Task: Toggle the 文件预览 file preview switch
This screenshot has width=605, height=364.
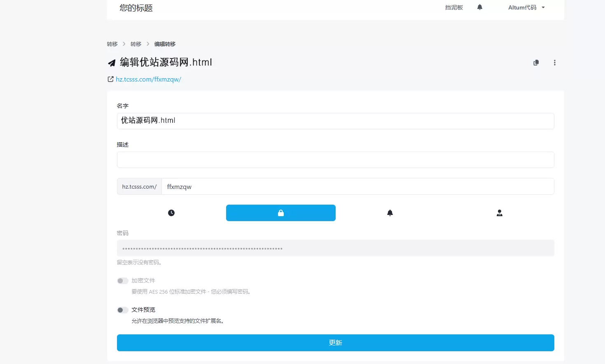Action: (x=122, y=310)
